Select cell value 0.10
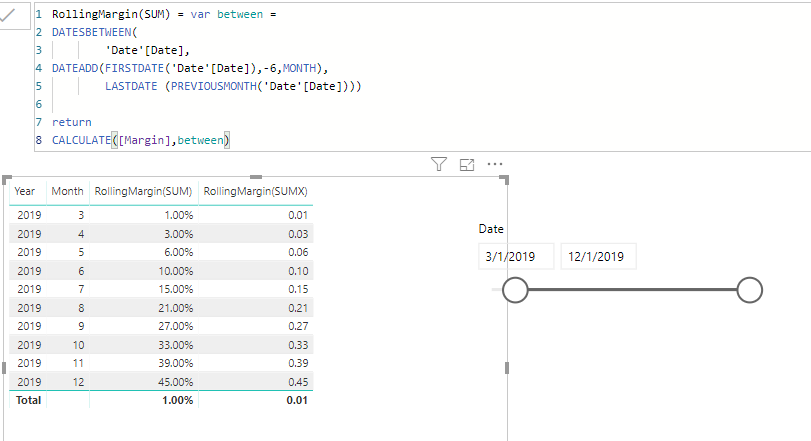811x441 pixels. 298,271
